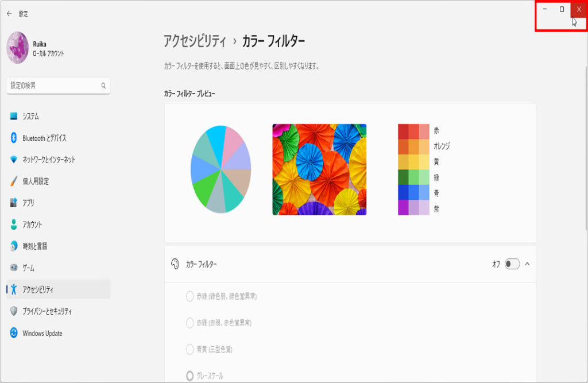Click the colorful paper fans preview image
The height and width of the screenshot is (383, 588).
pyautogui.click(x=319, y=169)
